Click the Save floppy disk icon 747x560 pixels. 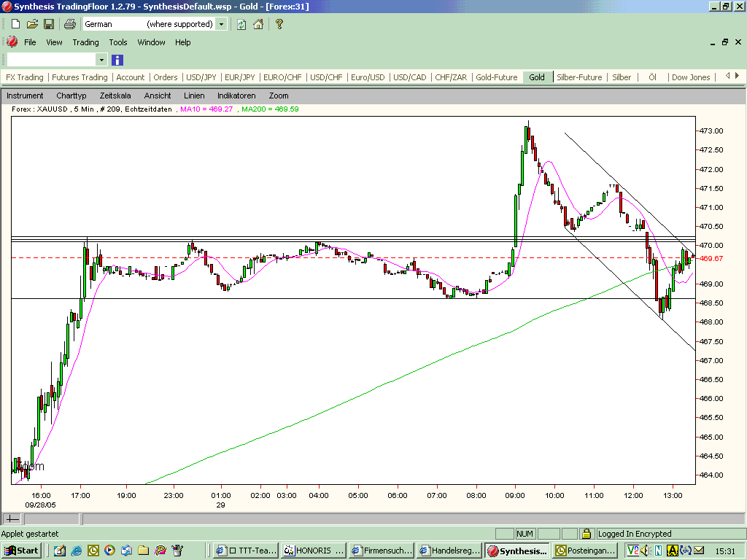[x=49, y=24]
